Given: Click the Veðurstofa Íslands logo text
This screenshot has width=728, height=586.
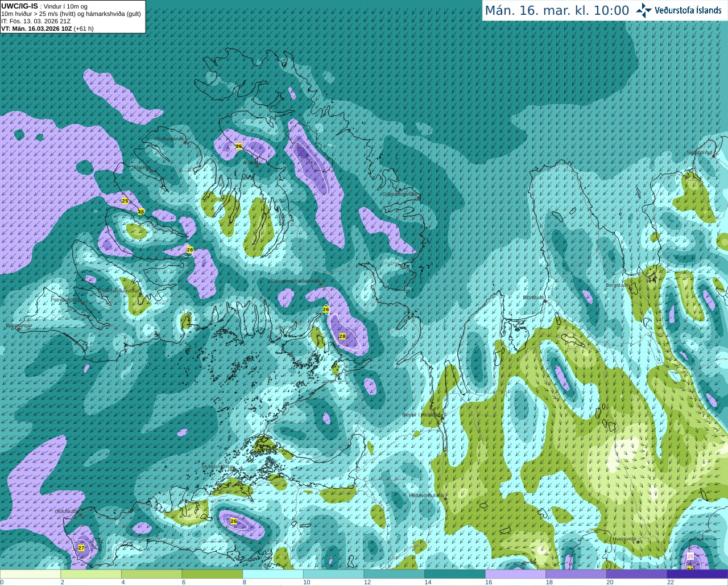Looking at the screenshot, I should coord(688,10).
